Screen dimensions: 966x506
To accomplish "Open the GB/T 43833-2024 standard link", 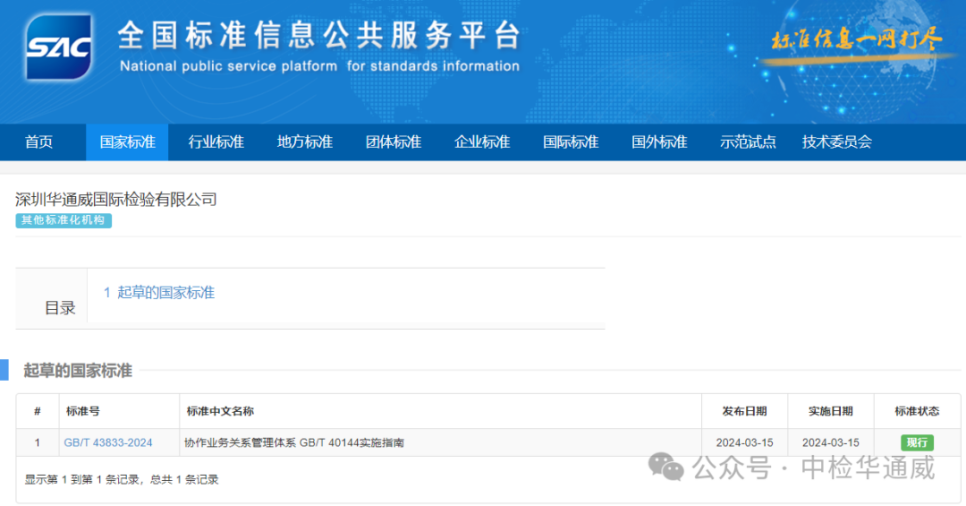I will click(108, 443).
